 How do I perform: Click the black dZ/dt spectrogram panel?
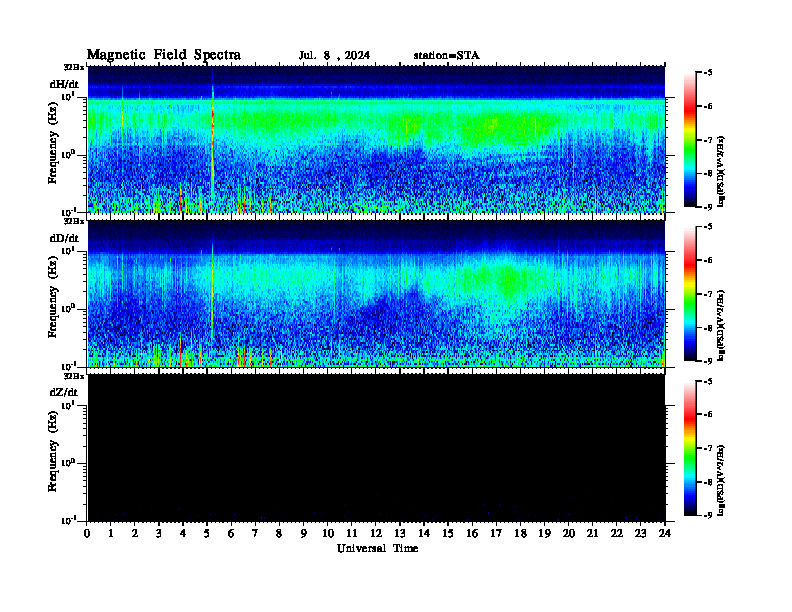(376, 448)
